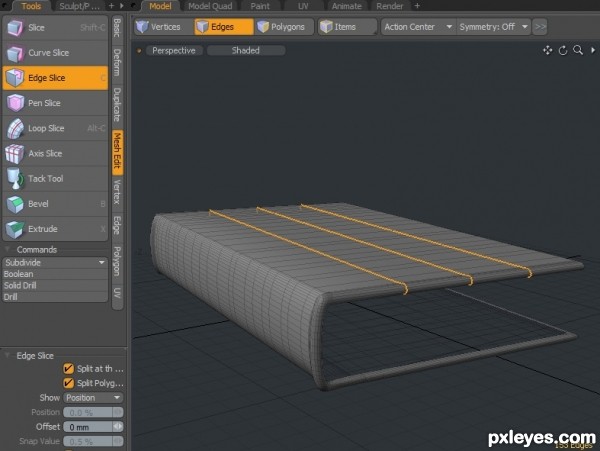Open the UV vertical tab in sidebar
600x451 pixels.
(117, 293)
